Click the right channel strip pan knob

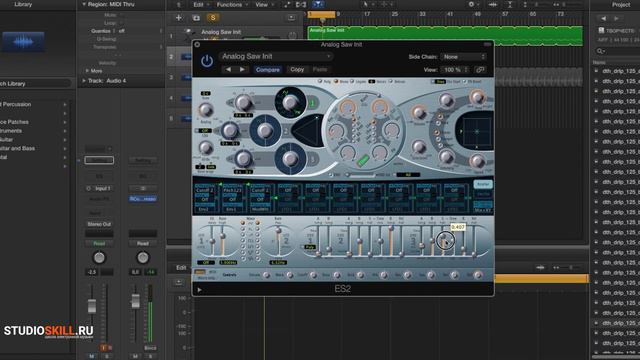tap(143, 258)
